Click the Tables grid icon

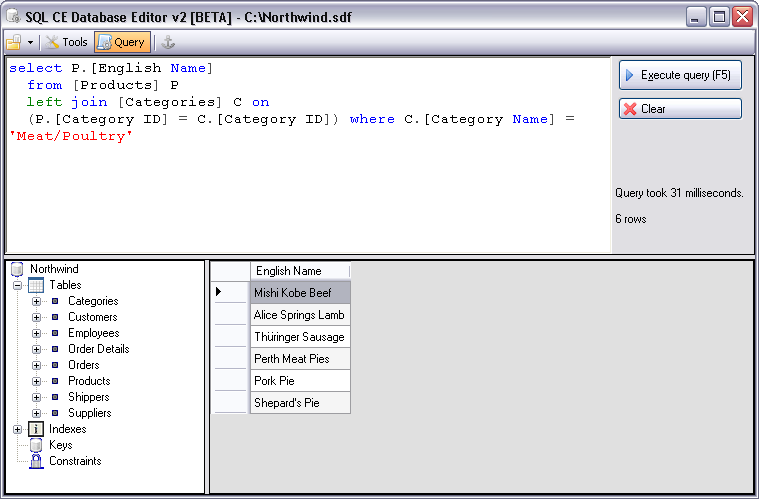coord(36,285)
